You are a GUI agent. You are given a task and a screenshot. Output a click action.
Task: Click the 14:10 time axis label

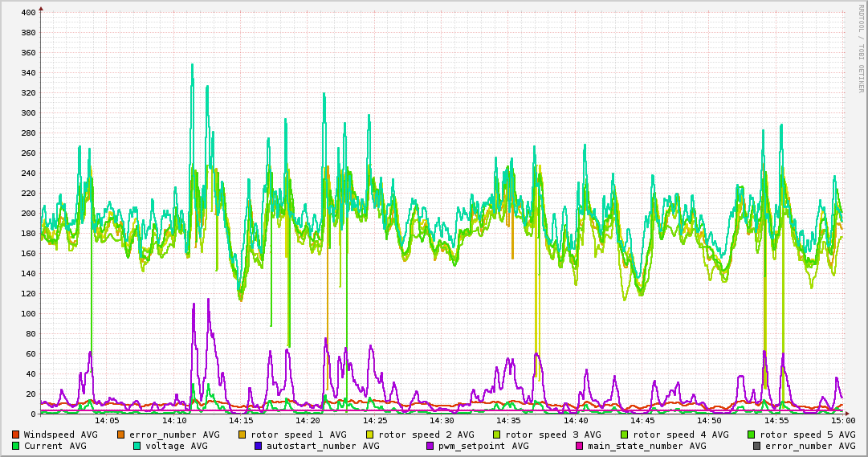174,421
